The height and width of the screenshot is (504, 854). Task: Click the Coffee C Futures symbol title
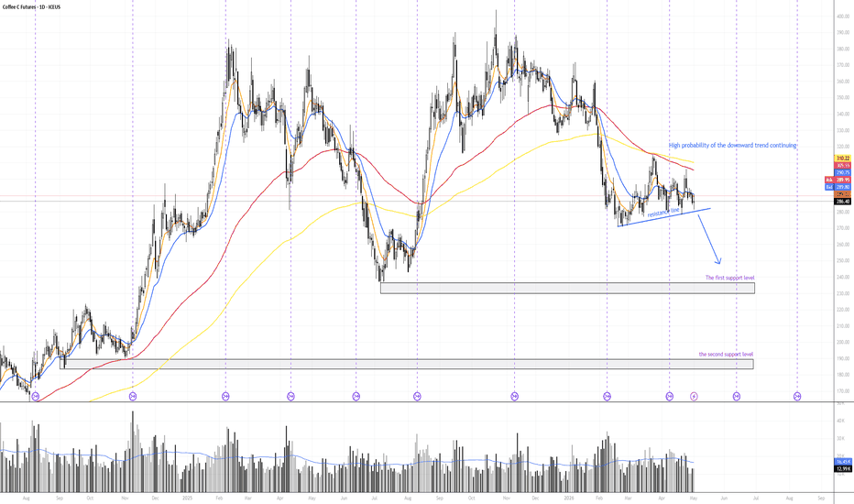click(x=31, y=7)
